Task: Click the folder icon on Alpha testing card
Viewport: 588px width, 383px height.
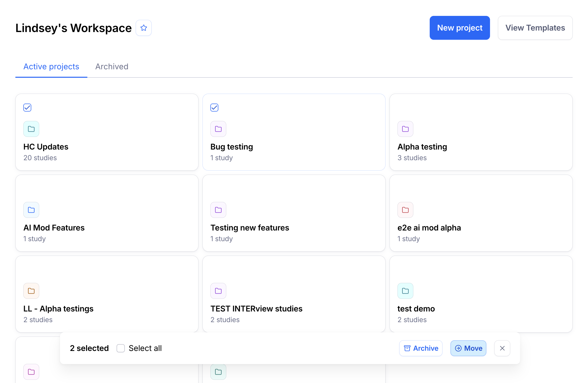Action: tap(405, 129)
